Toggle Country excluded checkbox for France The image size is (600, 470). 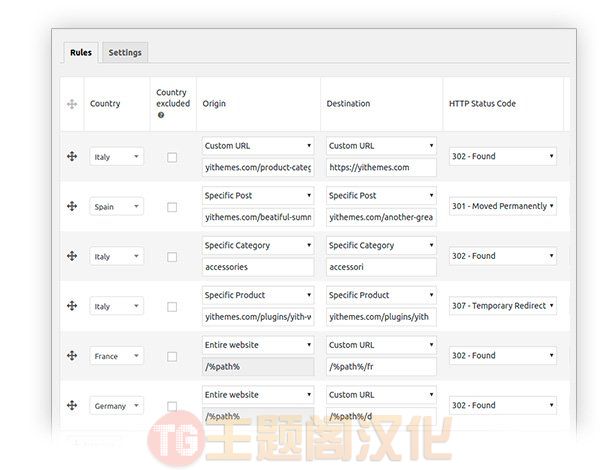pos(172,356)
